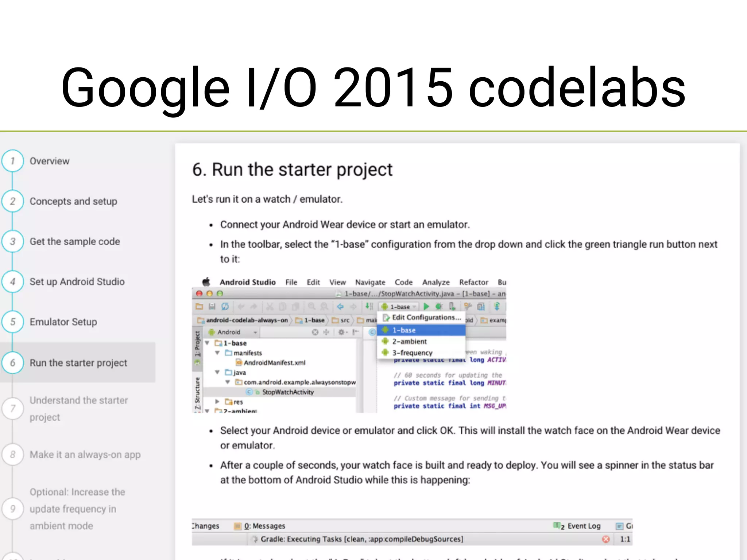The height and width of the screenshot is (560, 747).
Task: Click the Copy icon in toolbar
Action: click(x=283, y=307)
